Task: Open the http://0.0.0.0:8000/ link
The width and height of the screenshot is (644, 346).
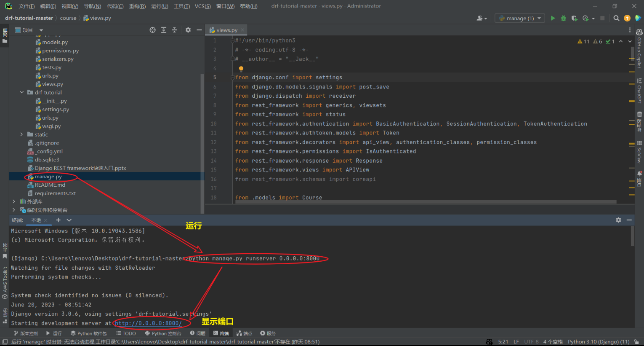Action: coord(148,323)
